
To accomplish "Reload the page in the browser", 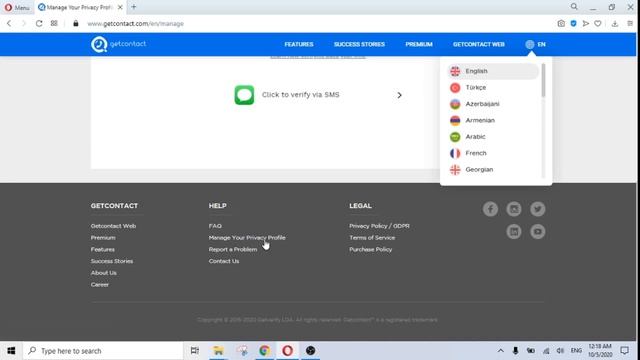I will pos(39,24).
